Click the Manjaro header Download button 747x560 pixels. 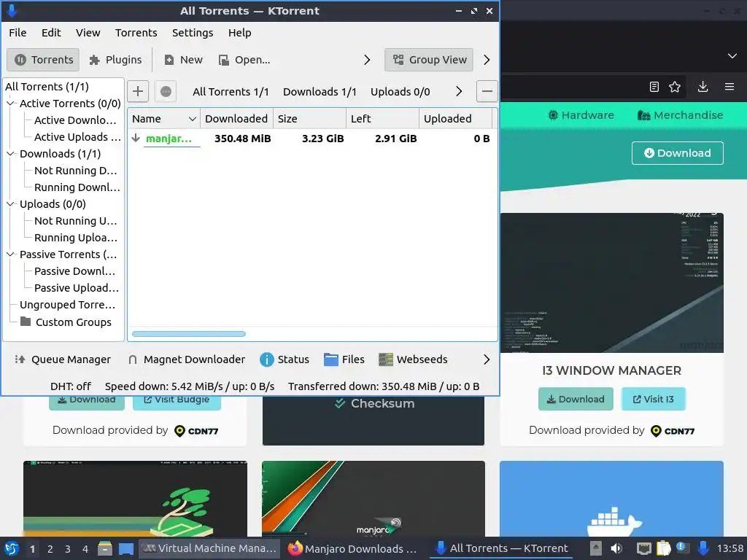pyautogui.click(x=678, y=153)
